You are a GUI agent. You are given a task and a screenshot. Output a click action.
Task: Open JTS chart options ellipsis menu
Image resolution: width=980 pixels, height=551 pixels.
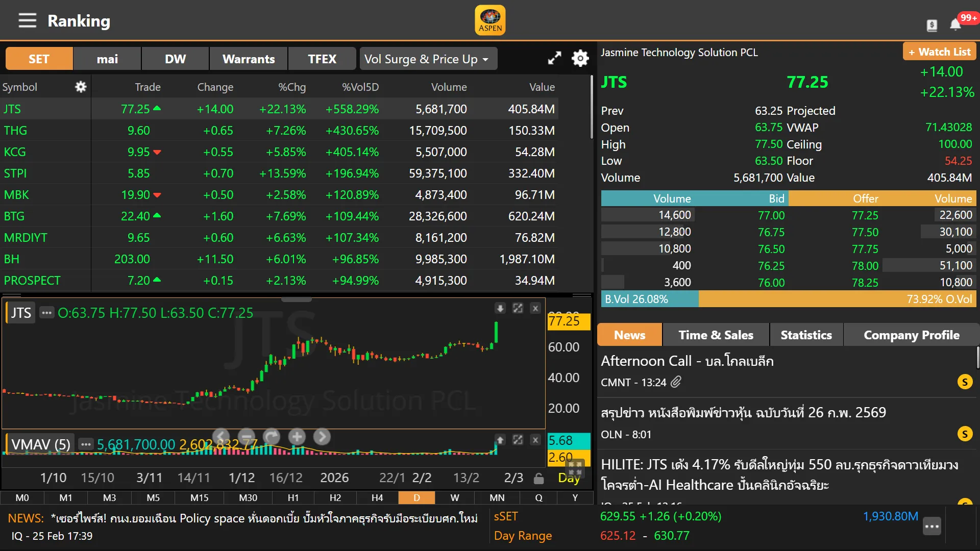pos(46,313)
